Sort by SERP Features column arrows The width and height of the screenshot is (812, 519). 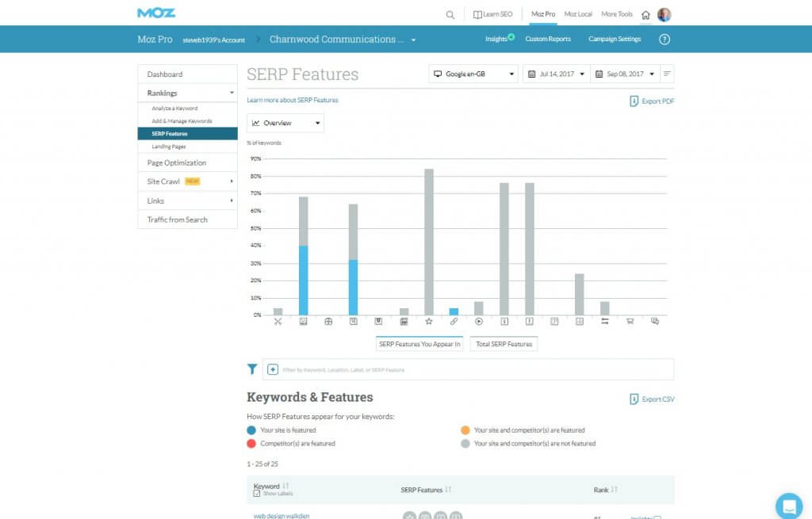point(448,490)
